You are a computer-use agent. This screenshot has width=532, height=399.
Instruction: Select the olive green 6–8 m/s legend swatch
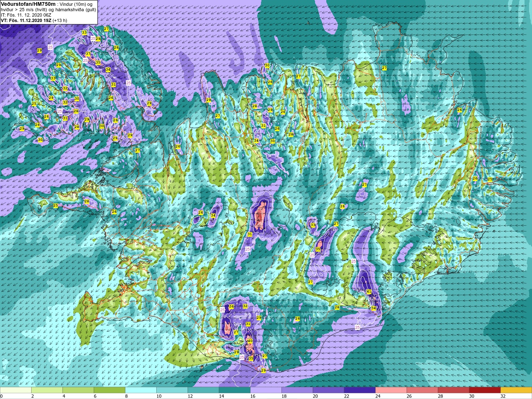click(x=109, y=390)
